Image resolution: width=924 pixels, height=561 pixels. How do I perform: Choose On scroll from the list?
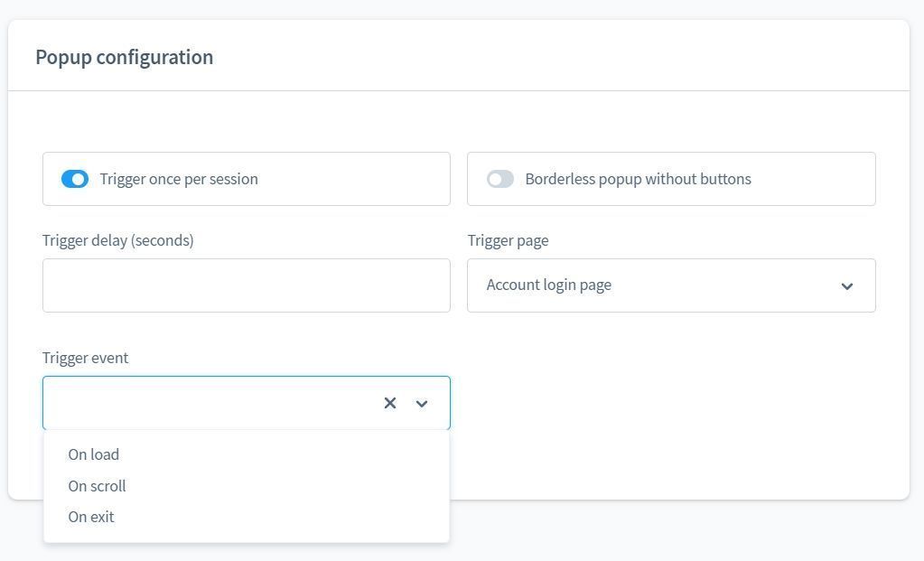(x=97, y=486)
